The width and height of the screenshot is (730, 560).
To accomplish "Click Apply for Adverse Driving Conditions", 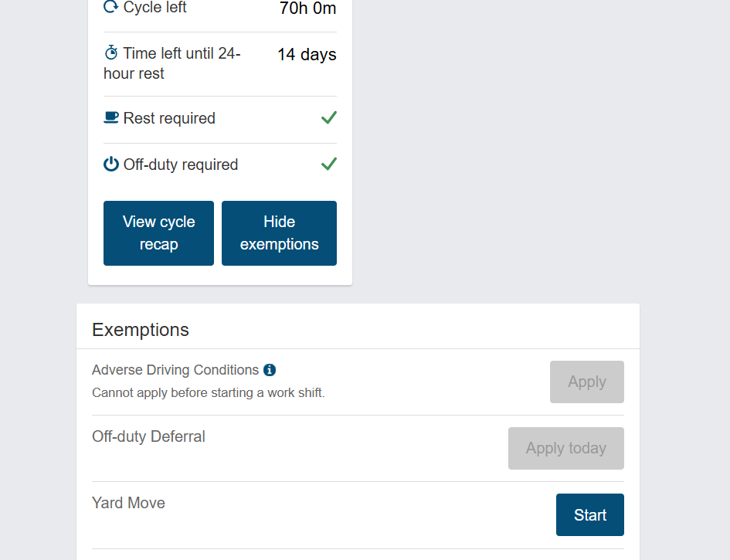I will click(x=587, y=382).
